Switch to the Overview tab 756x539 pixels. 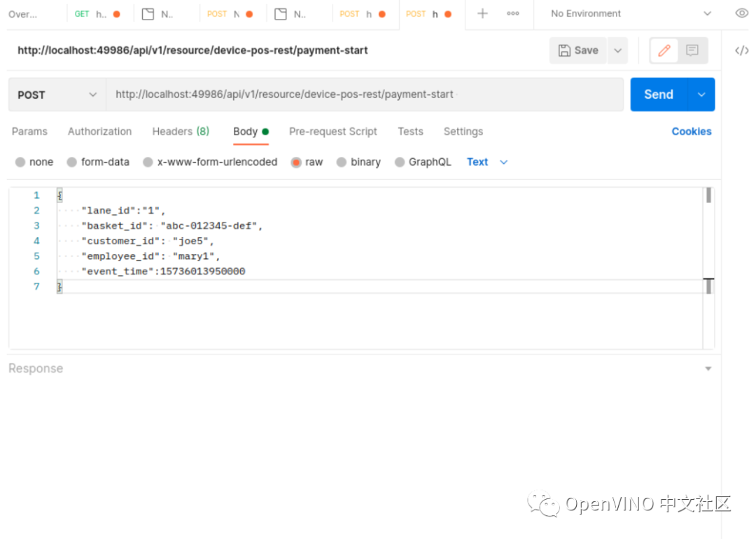coord(22,14)
